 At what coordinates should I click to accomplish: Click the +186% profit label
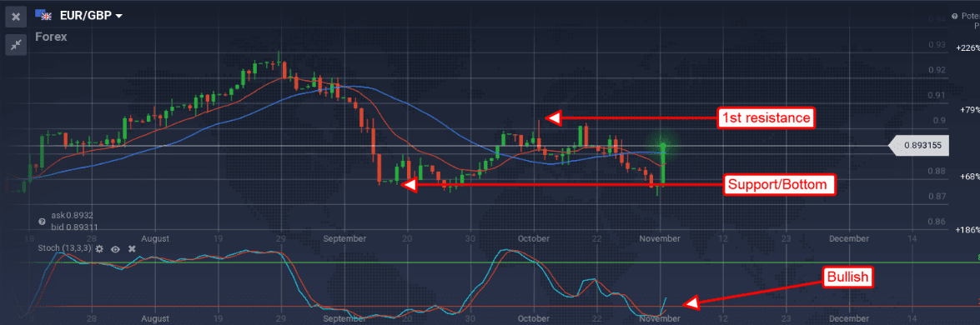(x=967, y=230)
